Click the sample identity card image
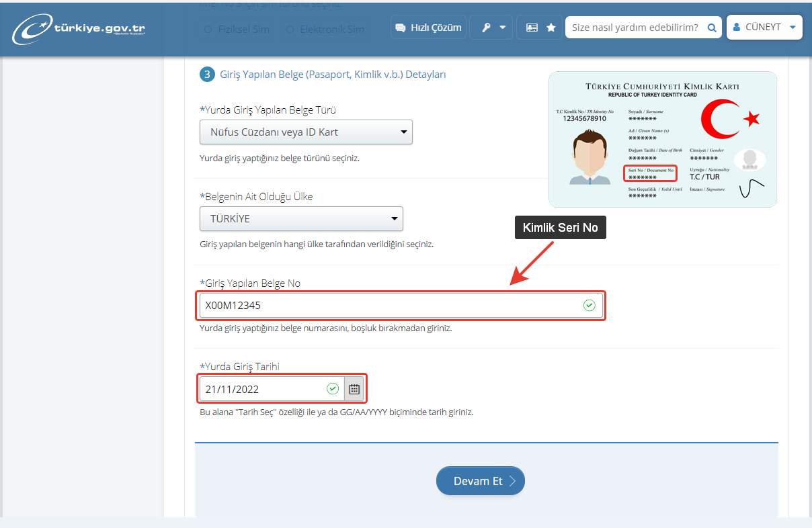Screen dimensions: 812x528 coord(662,139)
